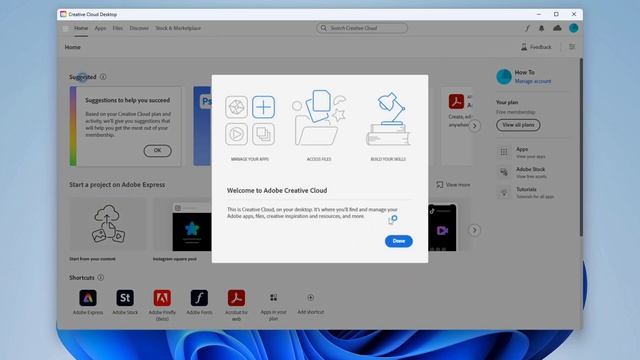Switch to the Discover tab
This screenshot has height=360, width=640.
tap(139, 28)
